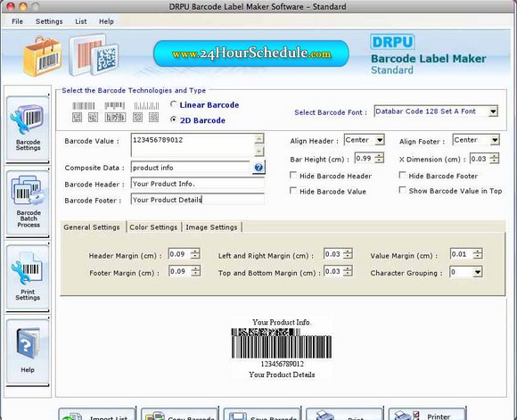Click the X Dimension value field
This screenshot has width=517, height=420.
(x=480, y=159)
